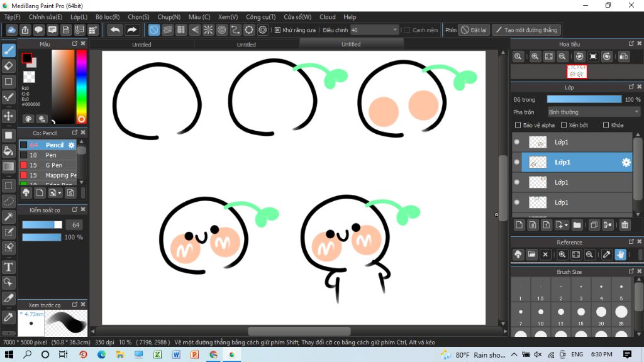Zoom in using the Navigator magnifier plus icon
The image size is (644, 362).
535,57
